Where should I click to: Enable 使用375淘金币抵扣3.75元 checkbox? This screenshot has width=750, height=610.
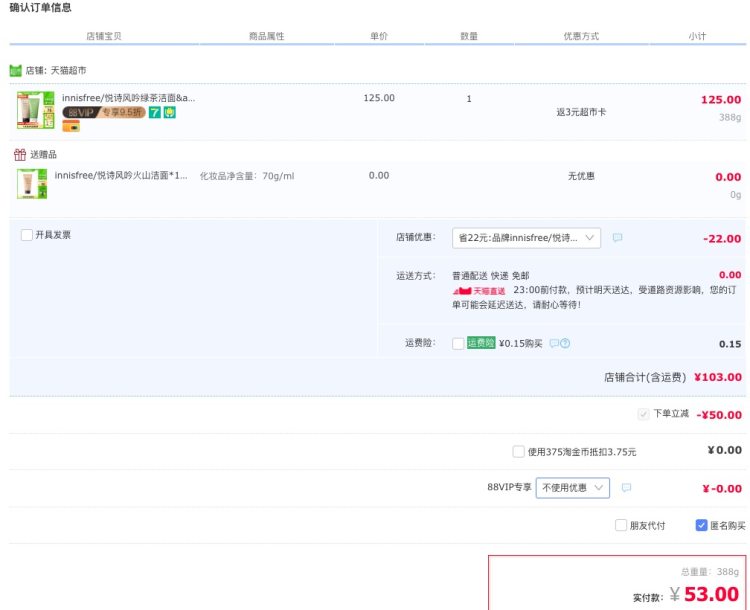(x=518, y=452)
